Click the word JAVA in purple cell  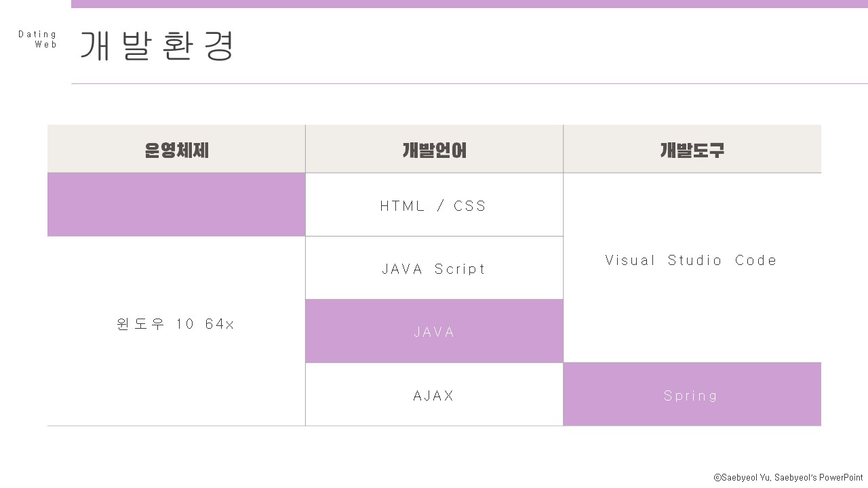click(x=434, y=332)
